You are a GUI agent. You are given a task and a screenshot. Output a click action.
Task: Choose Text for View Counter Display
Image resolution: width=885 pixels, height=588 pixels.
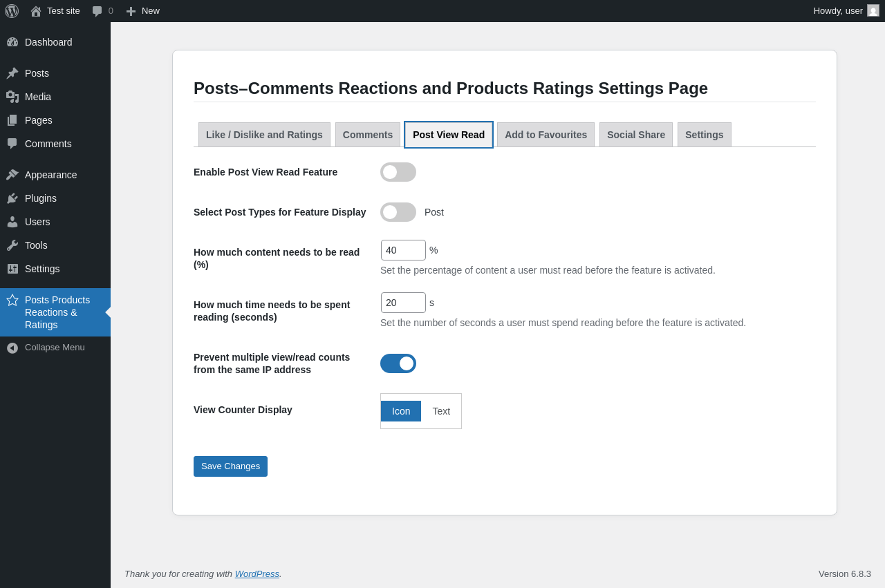pyautogui.click(x=441, y=411)
